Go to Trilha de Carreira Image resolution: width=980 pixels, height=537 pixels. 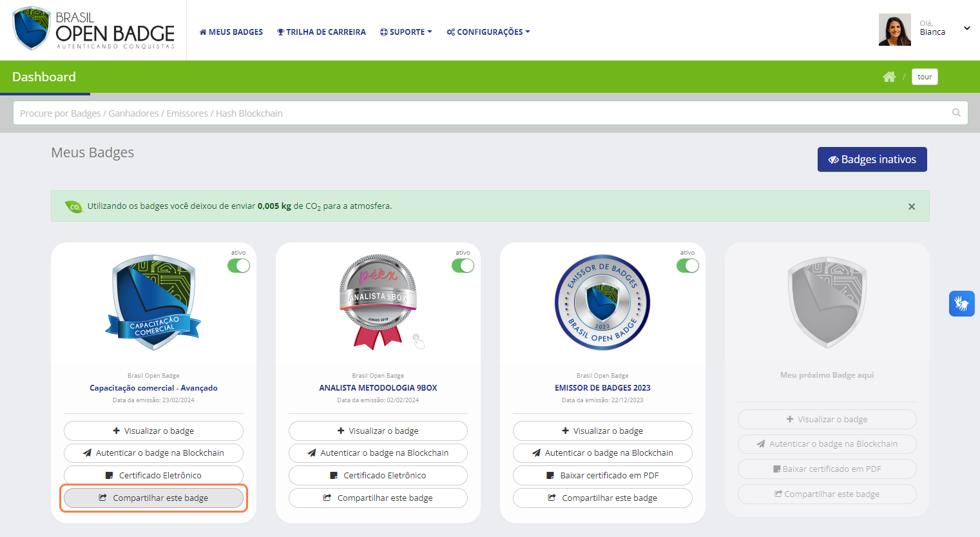(322, 32)
